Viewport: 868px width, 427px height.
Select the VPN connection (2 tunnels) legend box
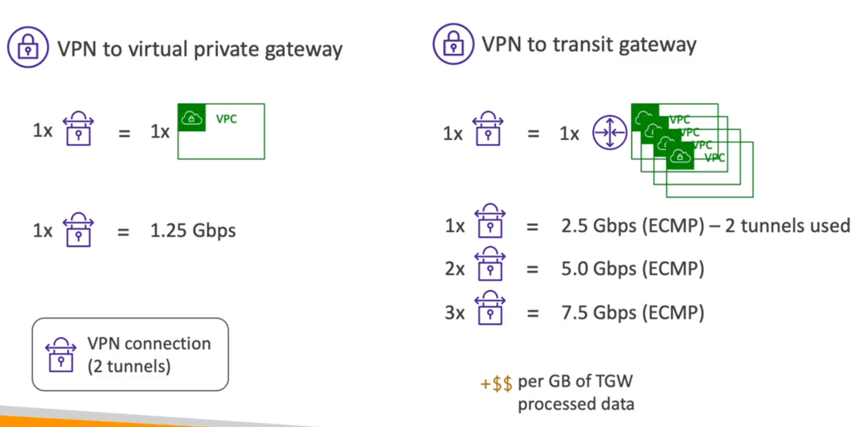point(130,355)
